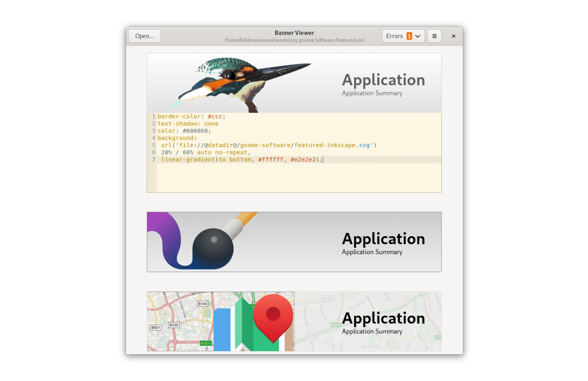Click line number 7 in the gutter
This screenshot has height=381, width=588.
pyautogui.click(x=153, y=160)
